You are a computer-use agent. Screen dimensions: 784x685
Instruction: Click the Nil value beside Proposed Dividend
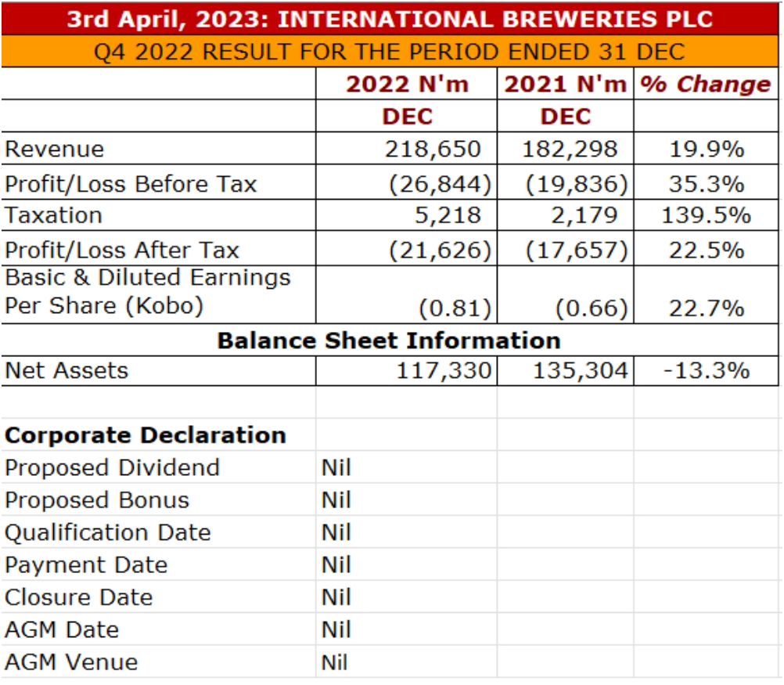(336, 468)
